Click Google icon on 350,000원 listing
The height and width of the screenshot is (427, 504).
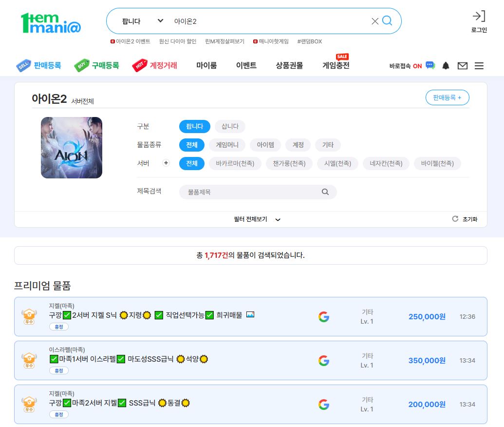pos(324,360)
